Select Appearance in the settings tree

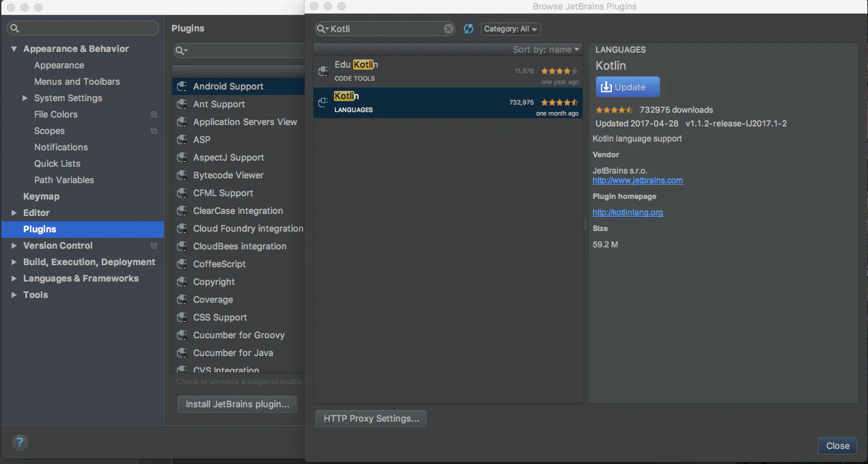coord(59,65)
